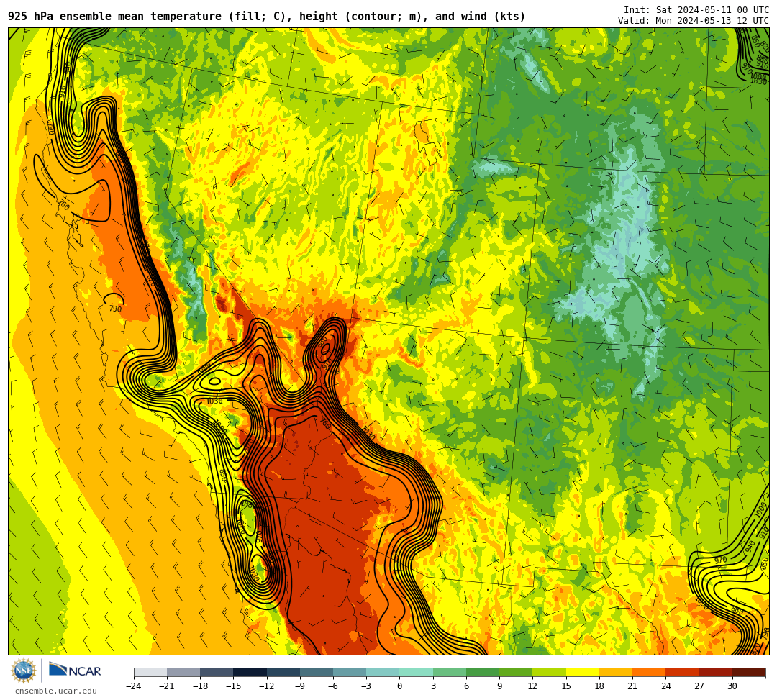This screenshot has width=777, height=700.
Task: Click the −24 colorbar tick label
Action: (x=134, y=686)
